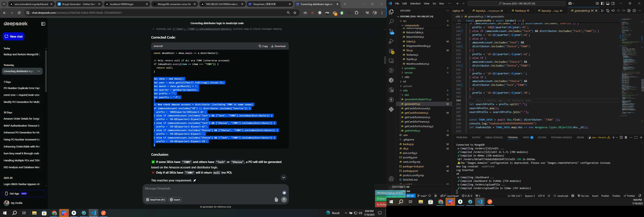The width and height of the screenshot is (644, 217).
Task: Toggle Search mode in DeepSeek input
Action: 175,200
